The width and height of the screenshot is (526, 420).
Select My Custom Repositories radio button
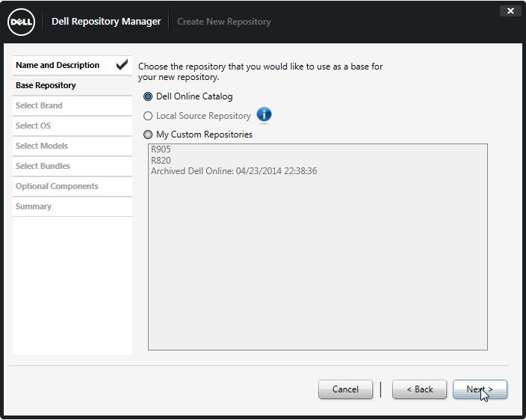(x=148, y=135)
